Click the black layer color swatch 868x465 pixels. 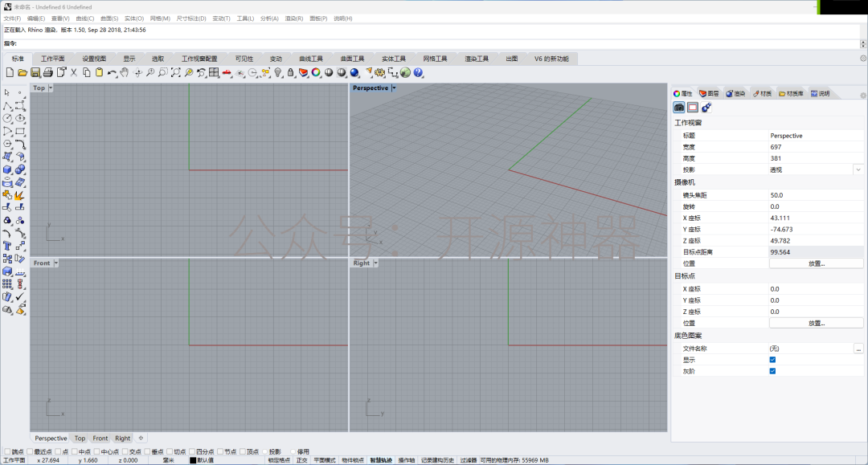pos(193,460)
